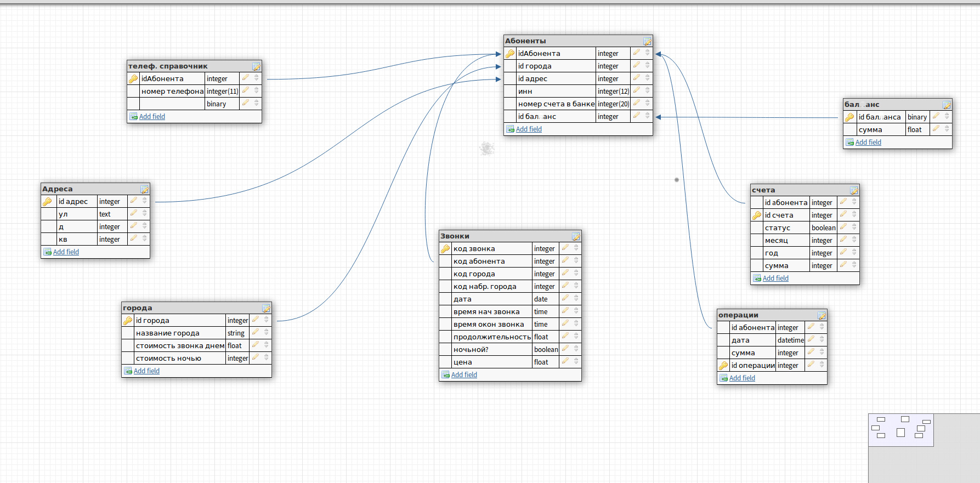This screenshot has width=980, height=483.
Task: Click the primary key icon of код звонка
Action: (x=445, y=249)
